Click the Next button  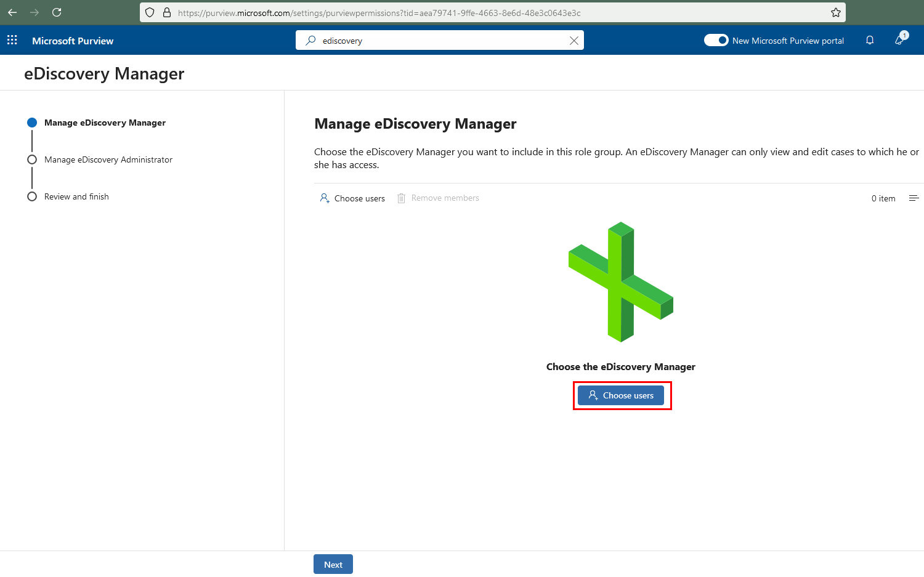(333, 564)
